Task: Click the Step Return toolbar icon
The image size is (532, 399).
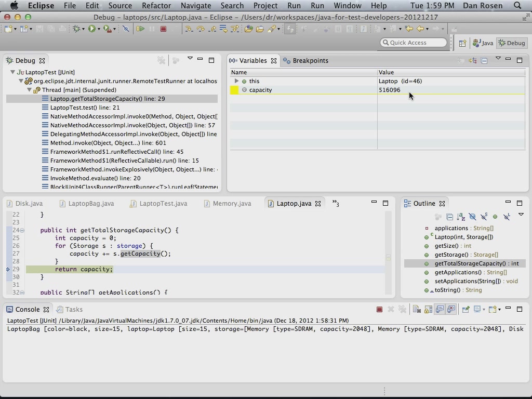Action: (212, 29)
